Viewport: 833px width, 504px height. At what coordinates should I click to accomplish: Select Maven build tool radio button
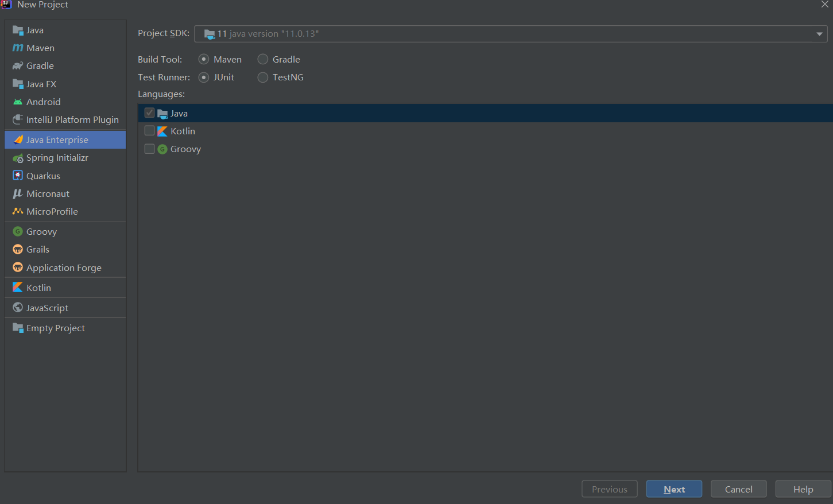point(204,59)
